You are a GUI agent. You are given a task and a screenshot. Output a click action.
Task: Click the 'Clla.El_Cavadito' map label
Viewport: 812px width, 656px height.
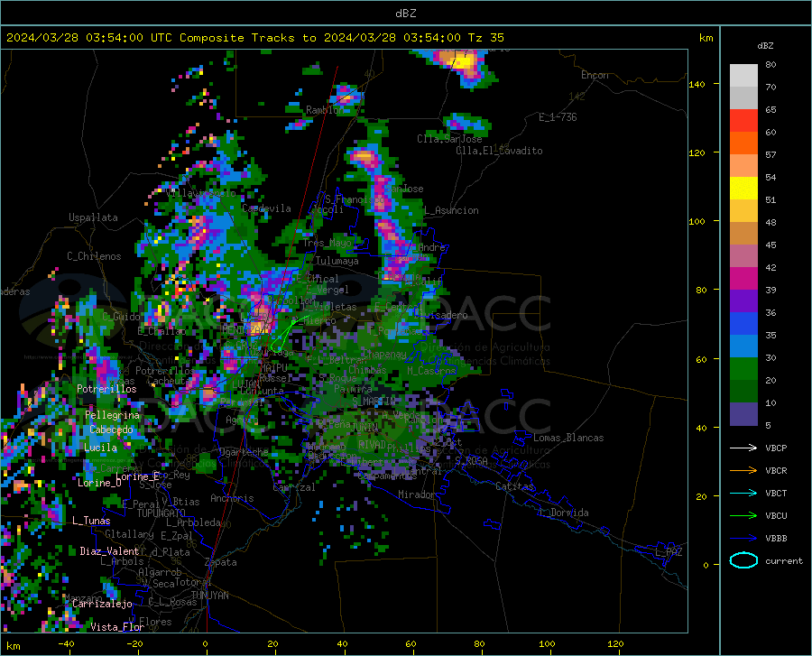click(499, 151)
